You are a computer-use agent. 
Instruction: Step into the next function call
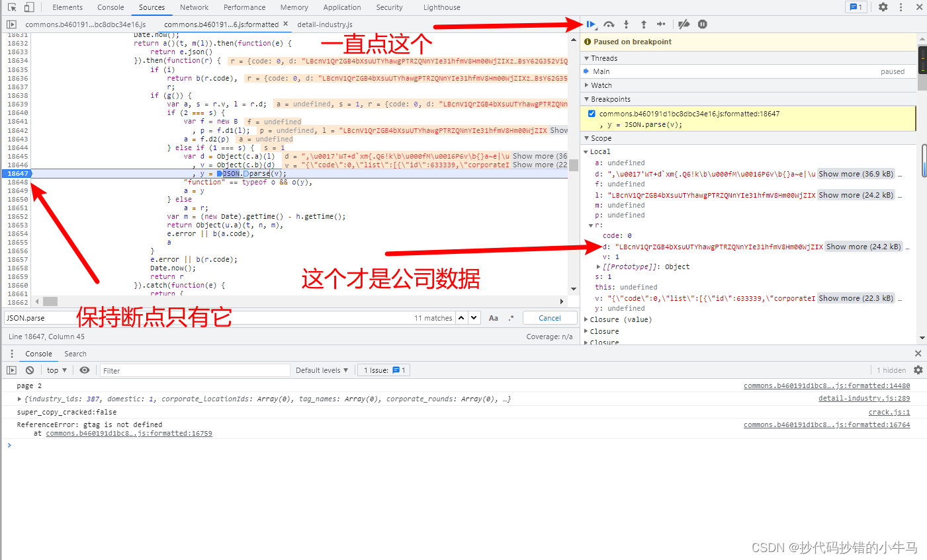tap(626, 24)
